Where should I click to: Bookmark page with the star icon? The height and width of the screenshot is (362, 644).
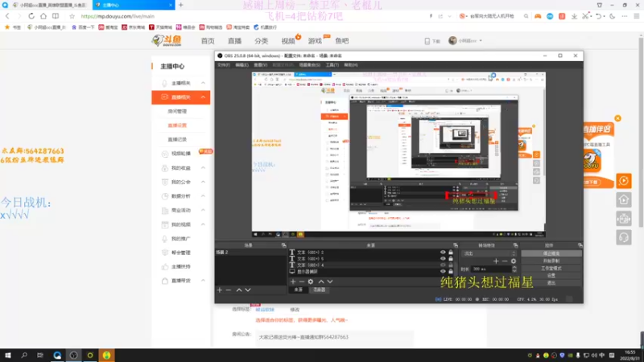[x=72, y=16]
